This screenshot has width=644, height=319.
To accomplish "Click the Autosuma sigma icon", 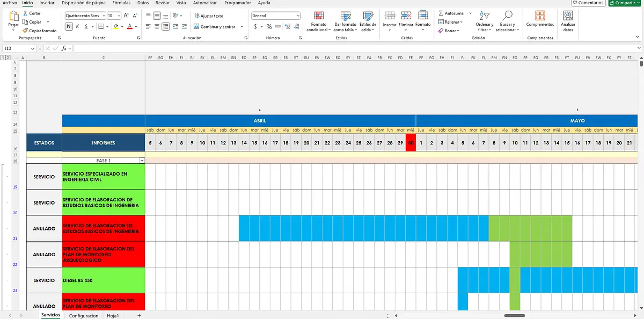I will click(x=441, y=13).
